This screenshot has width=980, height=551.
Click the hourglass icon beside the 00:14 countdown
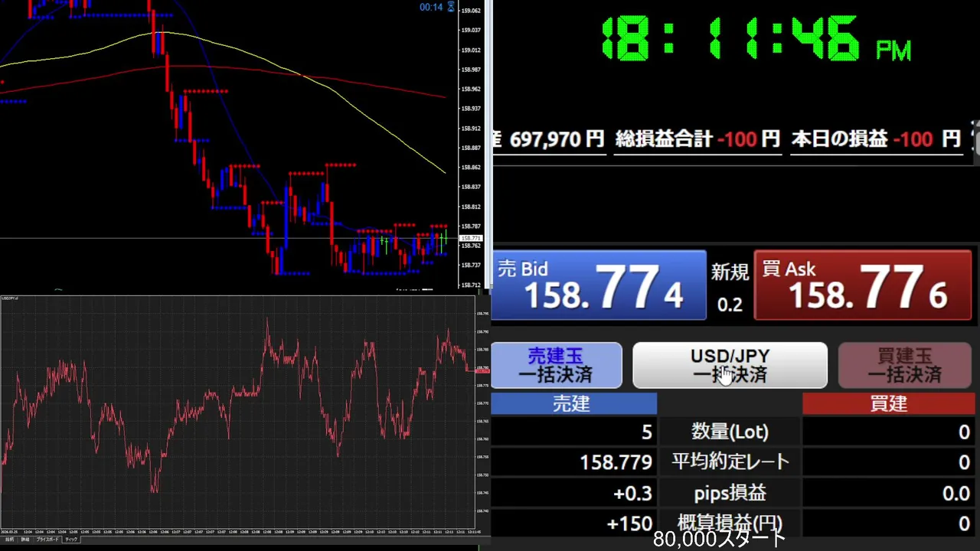451,7
